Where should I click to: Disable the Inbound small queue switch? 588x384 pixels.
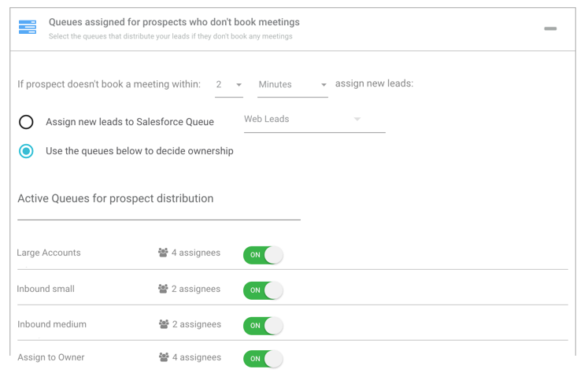click(263, 290)
